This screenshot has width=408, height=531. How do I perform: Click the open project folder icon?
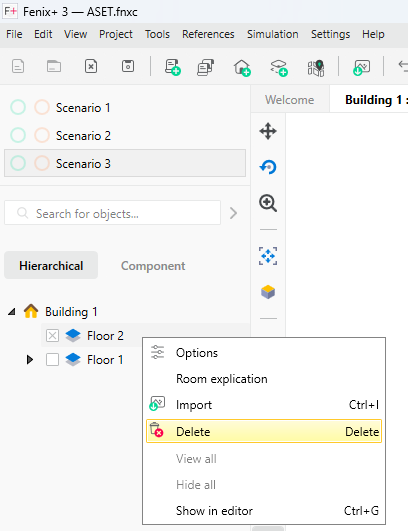(x=54, y=66)
